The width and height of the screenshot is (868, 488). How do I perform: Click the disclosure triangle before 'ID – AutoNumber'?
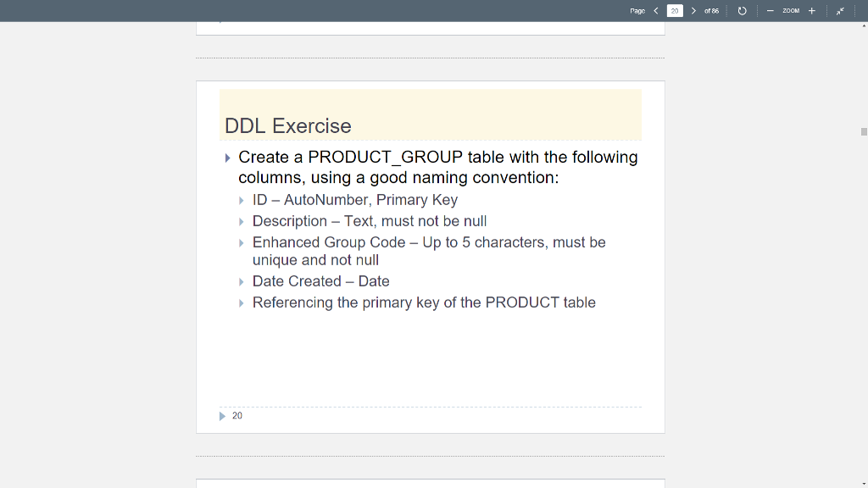[241, 200]
